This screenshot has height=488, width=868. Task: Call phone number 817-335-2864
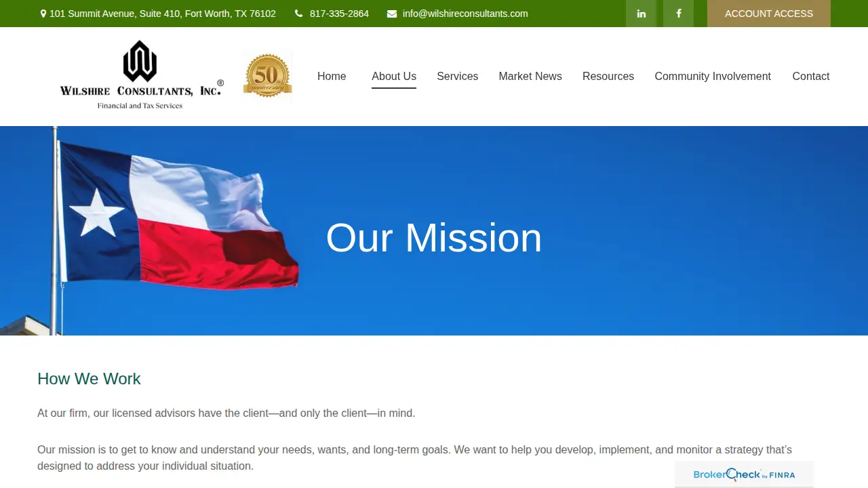[339, 14]
